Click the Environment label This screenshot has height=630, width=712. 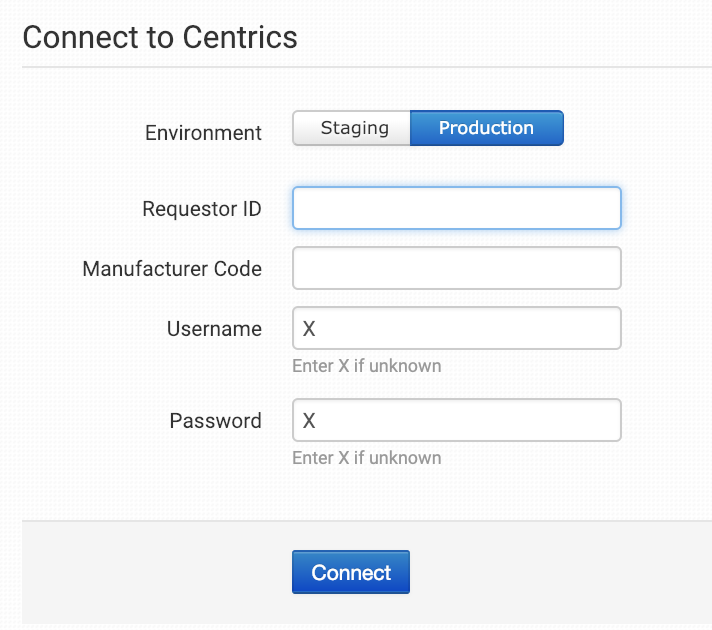point(203,133)
